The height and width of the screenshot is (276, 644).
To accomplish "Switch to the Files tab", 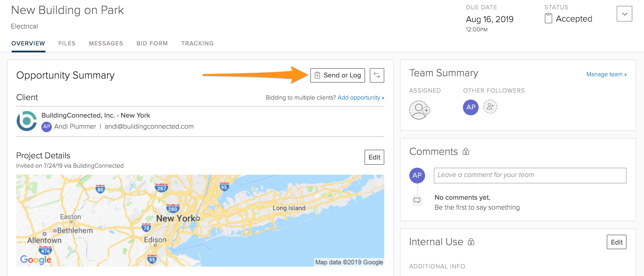I will point(67,43).
